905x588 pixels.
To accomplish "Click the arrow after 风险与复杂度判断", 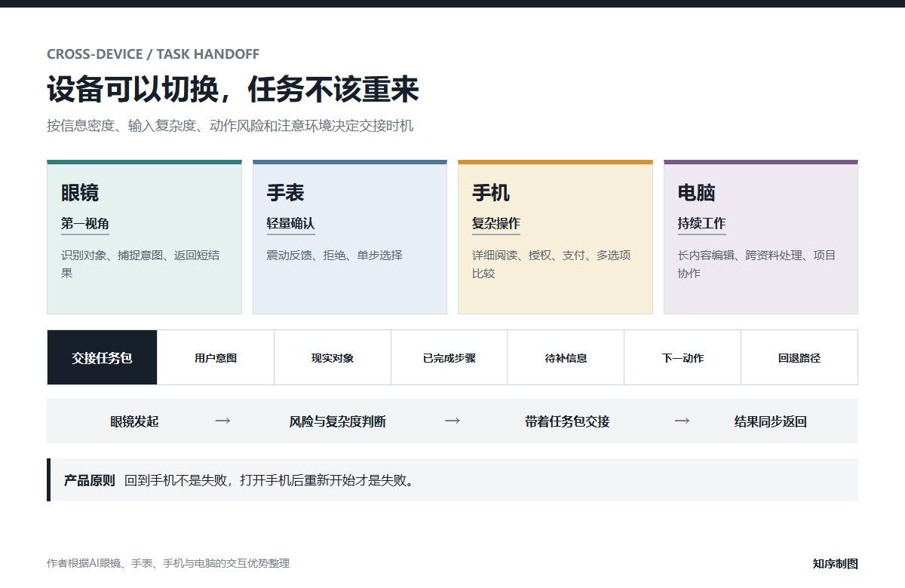I will [x=452, y=421].
